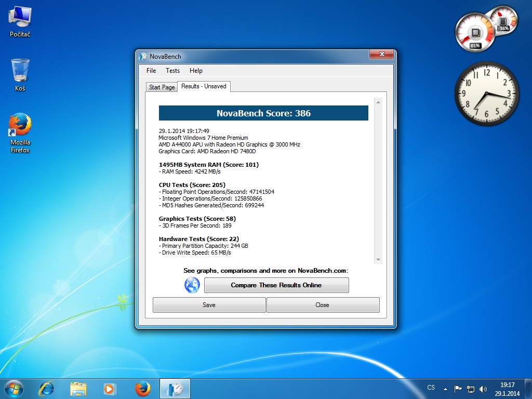Open Internet Explorer from the taskbar
The height and width of the screenshot is (399, 532).
coord(47,389)
